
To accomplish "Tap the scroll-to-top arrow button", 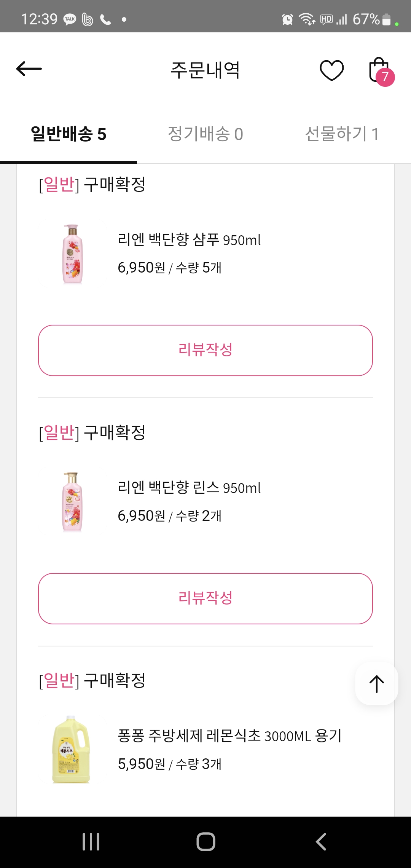I will [376, 684].
